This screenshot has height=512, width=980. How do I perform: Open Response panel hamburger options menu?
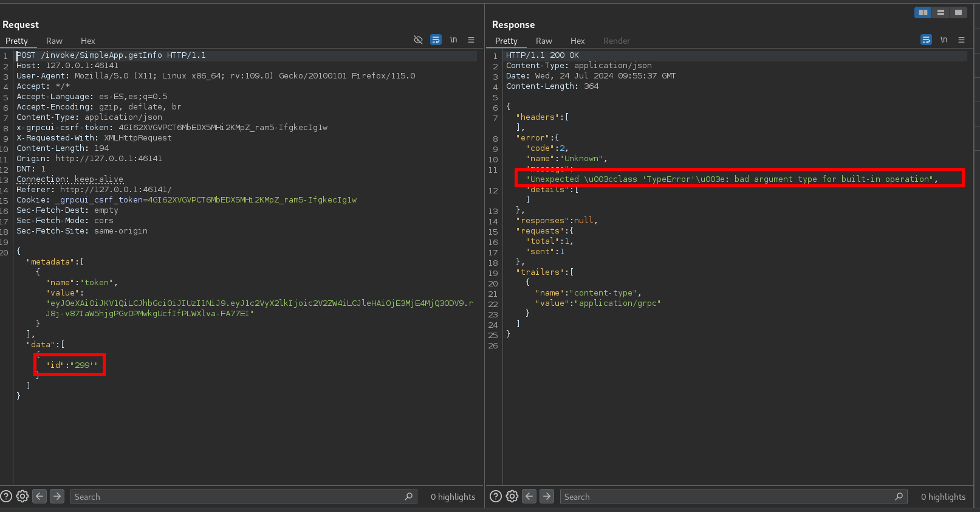(961, 40)
